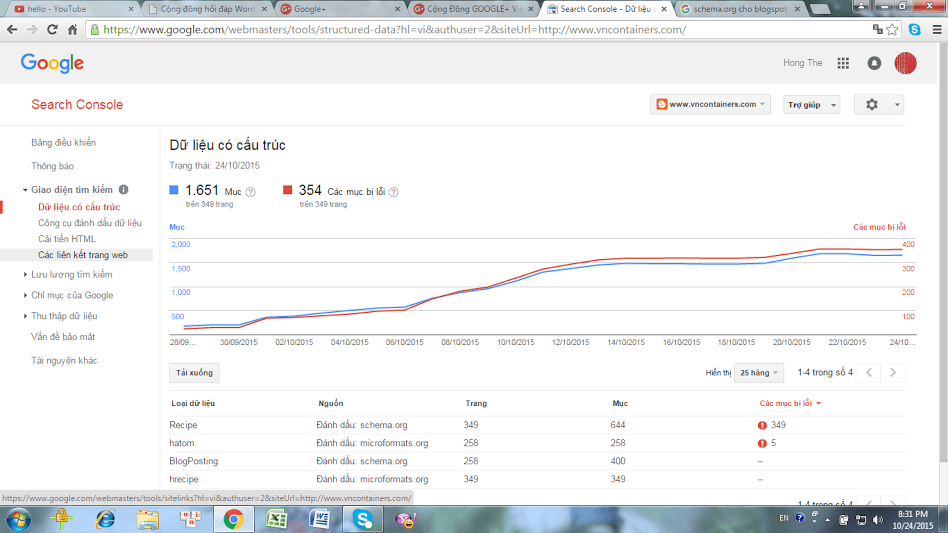Click the info icon beside Giao diện tìm kiếm
948x533 pixels.
[x=123, y=189]
